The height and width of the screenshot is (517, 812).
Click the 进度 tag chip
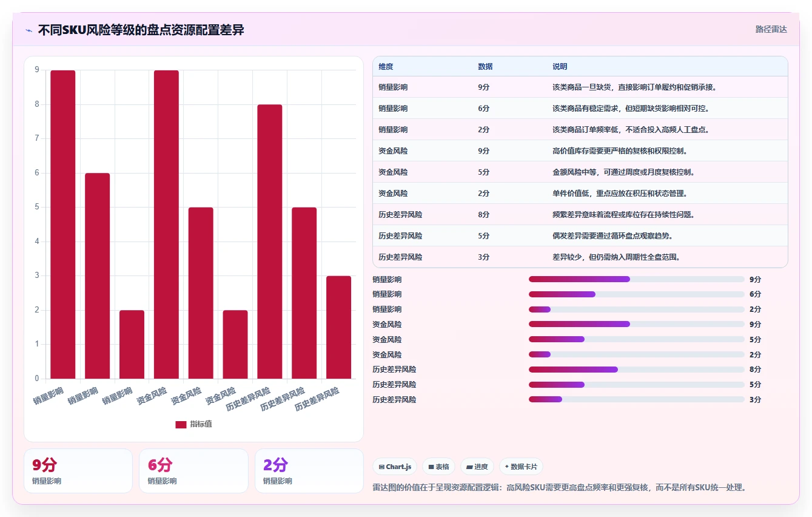click(x=477, y=467)
